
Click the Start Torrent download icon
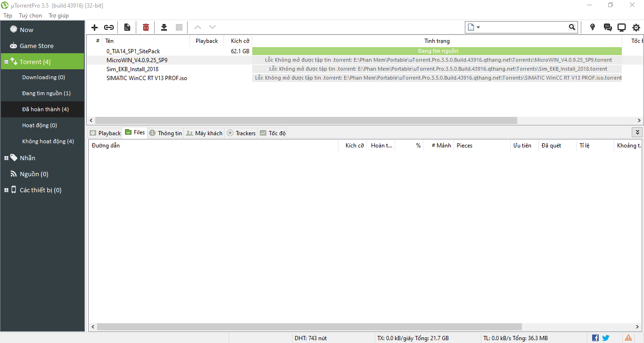pos(164,27)
